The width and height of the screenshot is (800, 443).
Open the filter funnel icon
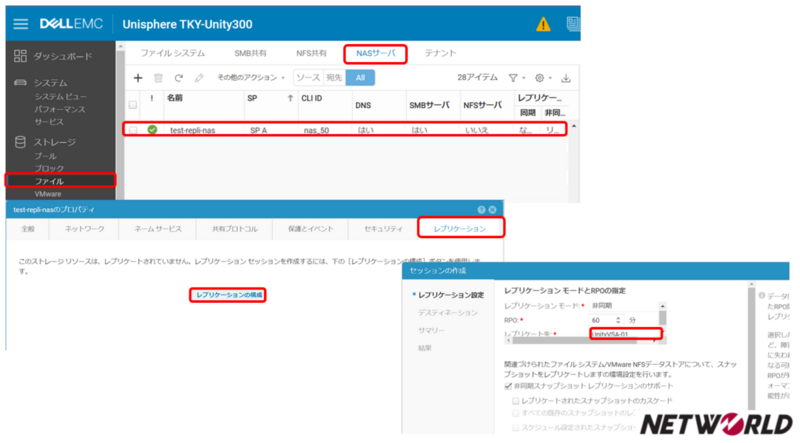tap(513, 78)
